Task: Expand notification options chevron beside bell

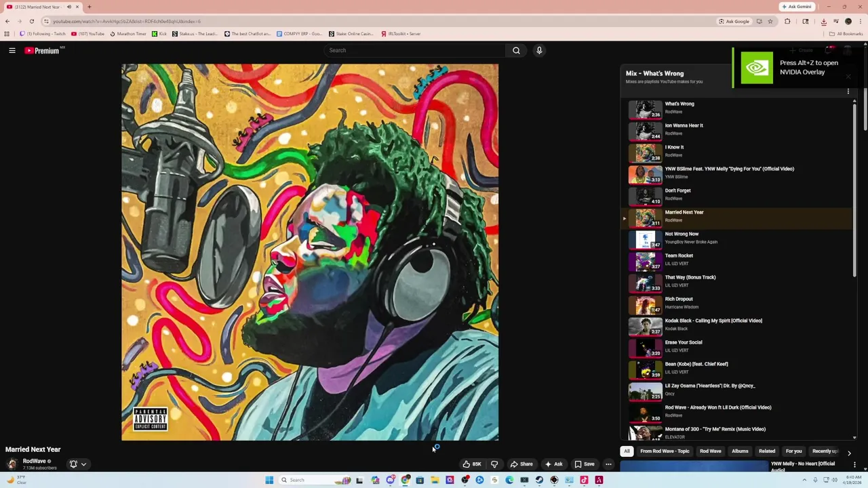Action: (83, 464)
